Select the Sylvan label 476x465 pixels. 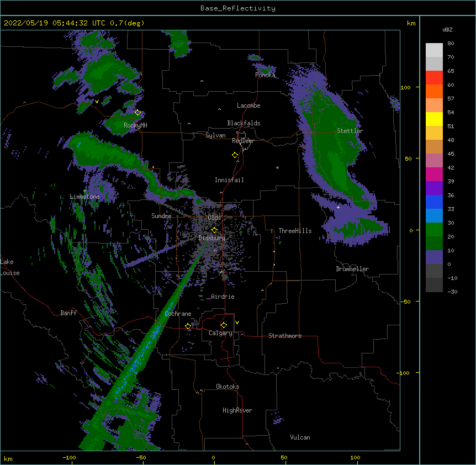(215, 135)
